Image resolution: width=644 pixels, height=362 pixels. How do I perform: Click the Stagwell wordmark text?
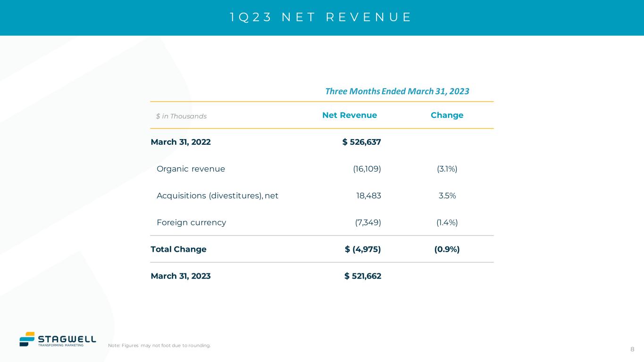(x=67, y=339)
